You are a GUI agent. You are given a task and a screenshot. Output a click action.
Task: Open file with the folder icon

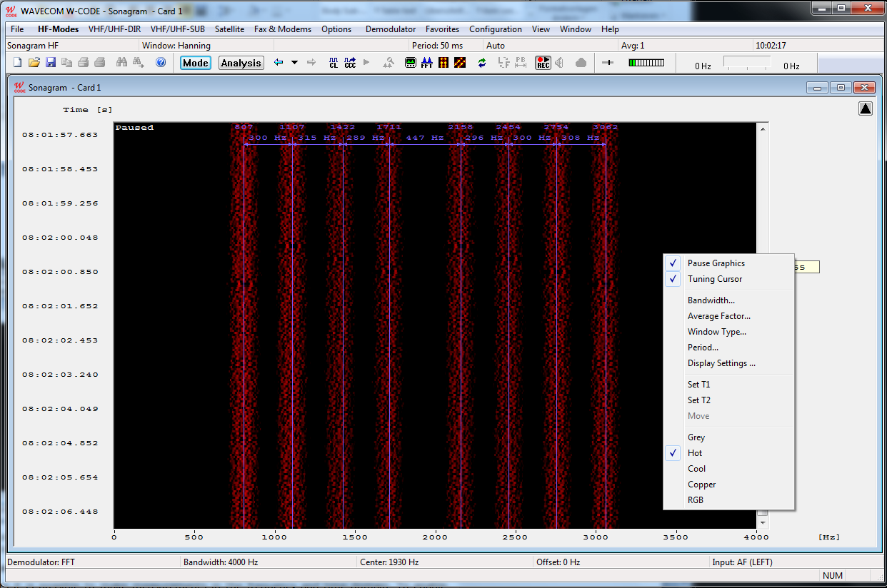click(x=34, y=63)
